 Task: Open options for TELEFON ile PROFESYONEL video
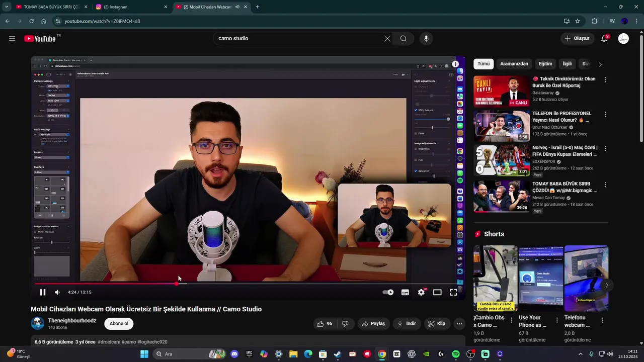click(606, 114)
